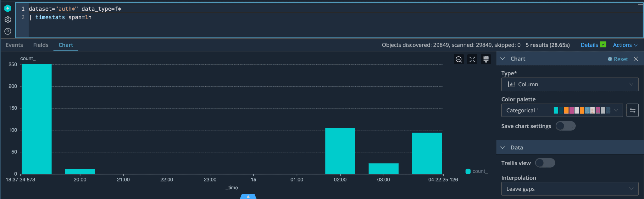Collapse the Data section chevron

[x=502, y=148]
